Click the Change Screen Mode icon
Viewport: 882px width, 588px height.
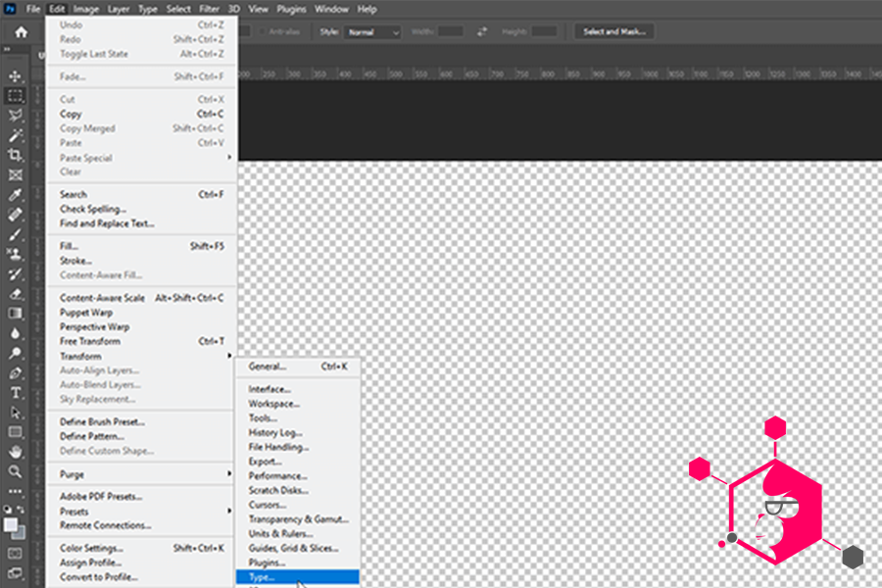click(x=15, y=573)
